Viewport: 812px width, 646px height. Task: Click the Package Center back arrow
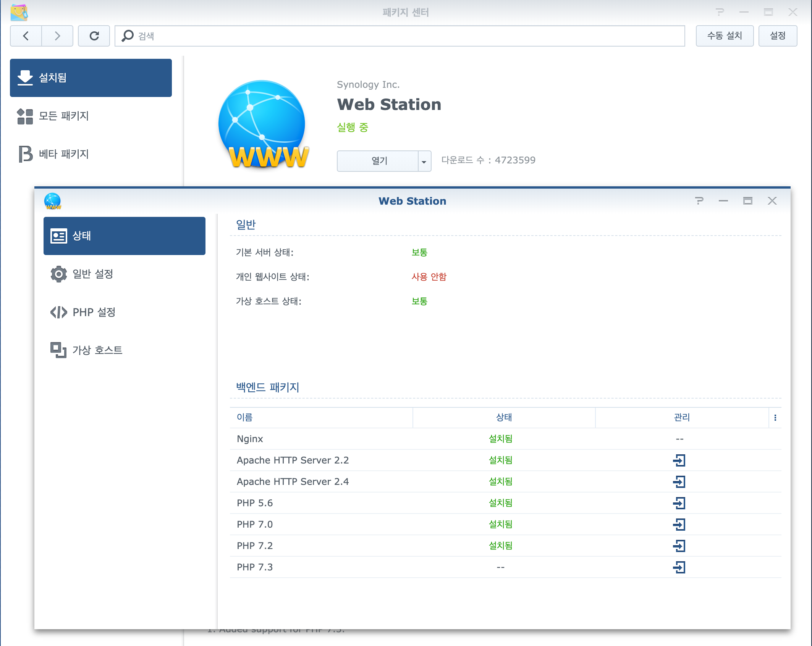26,36
